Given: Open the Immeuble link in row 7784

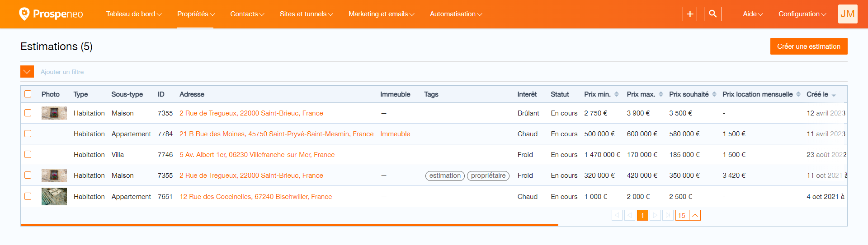Looking at the screenshot, I should [395, 134].
